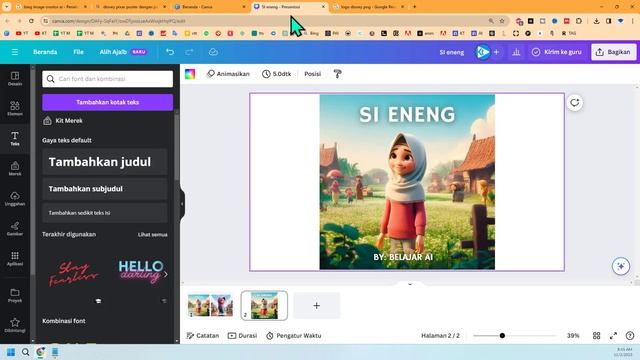Collapse the side panel with handle arrow
640x360 pixels.
click(182, 204)
